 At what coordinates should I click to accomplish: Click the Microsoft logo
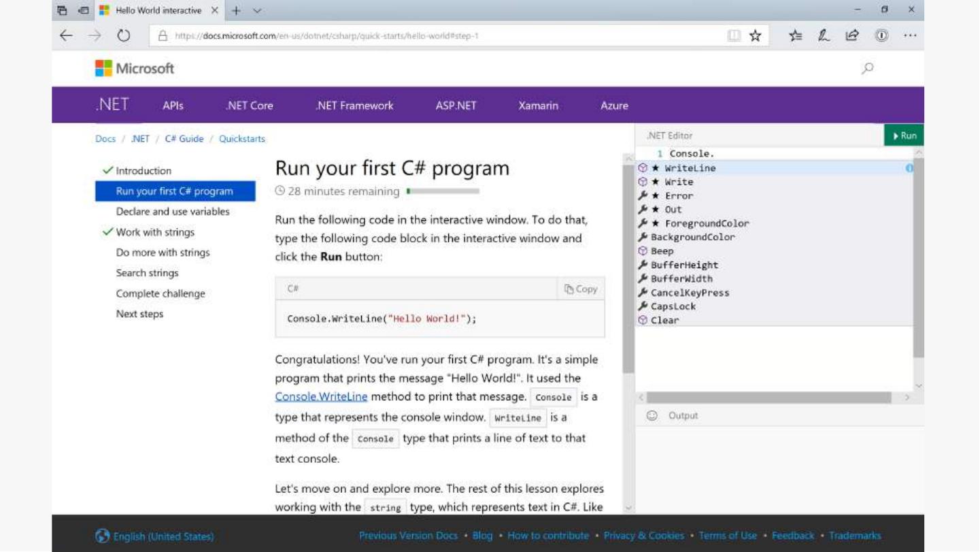click(135, 68)
